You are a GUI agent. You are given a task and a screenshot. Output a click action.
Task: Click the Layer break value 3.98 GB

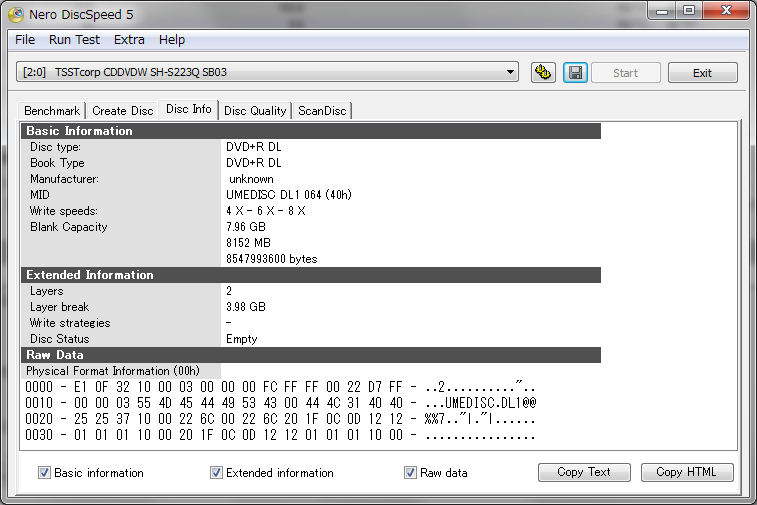point(246,307)
